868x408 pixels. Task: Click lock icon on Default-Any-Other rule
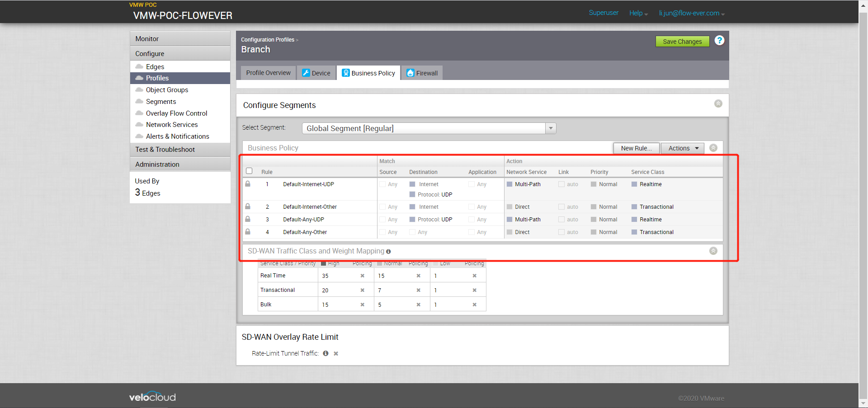pos(248,231)
